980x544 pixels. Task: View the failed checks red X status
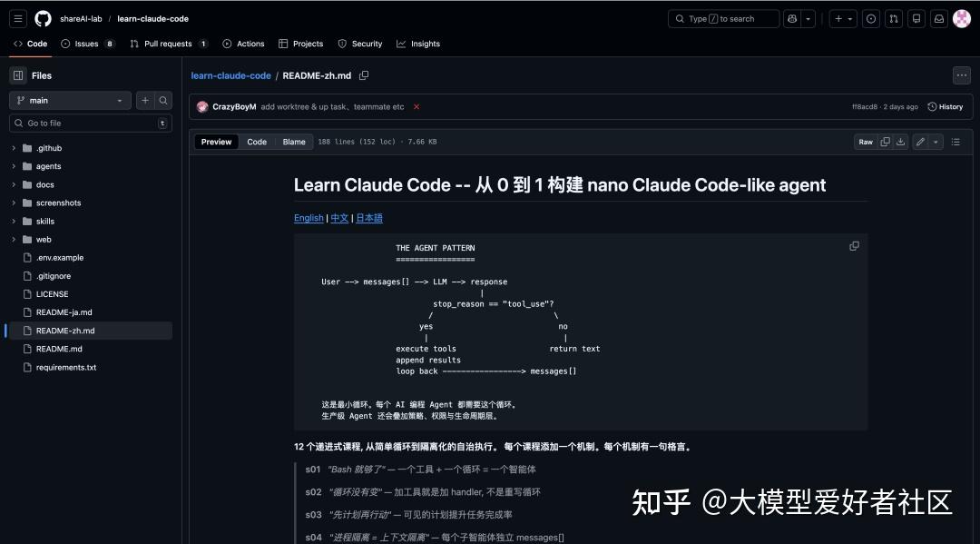(x=416, y=107)
